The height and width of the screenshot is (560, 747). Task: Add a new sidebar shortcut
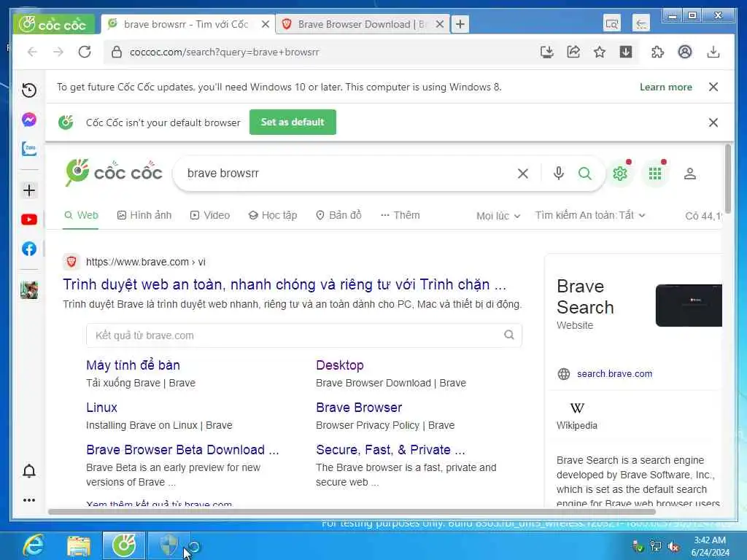click(x=29, y=190)
